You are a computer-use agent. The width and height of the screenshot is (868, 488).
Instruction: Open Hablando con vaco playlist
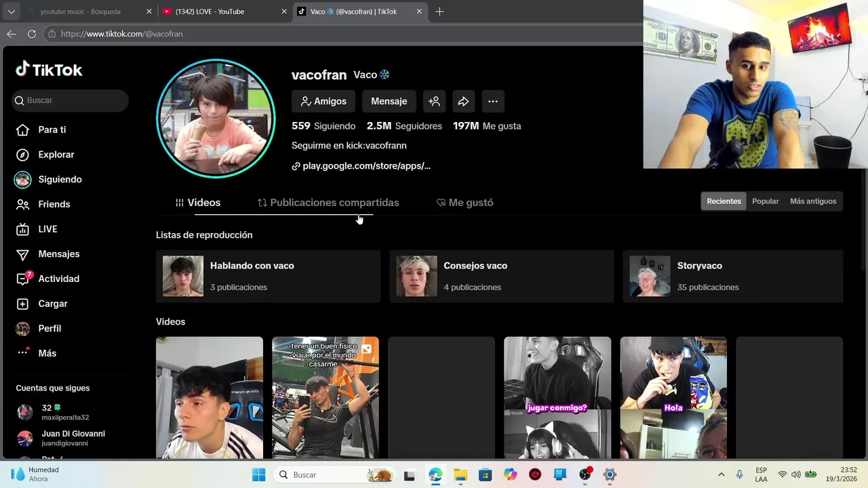268,276
